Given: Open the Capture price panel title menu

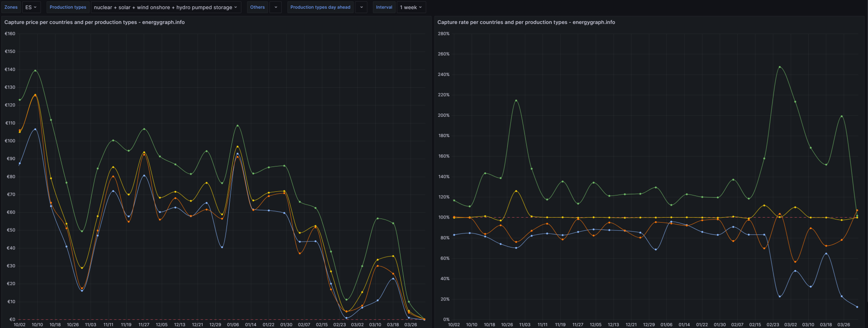Looking at the screenshot, I should click(94, 22).
